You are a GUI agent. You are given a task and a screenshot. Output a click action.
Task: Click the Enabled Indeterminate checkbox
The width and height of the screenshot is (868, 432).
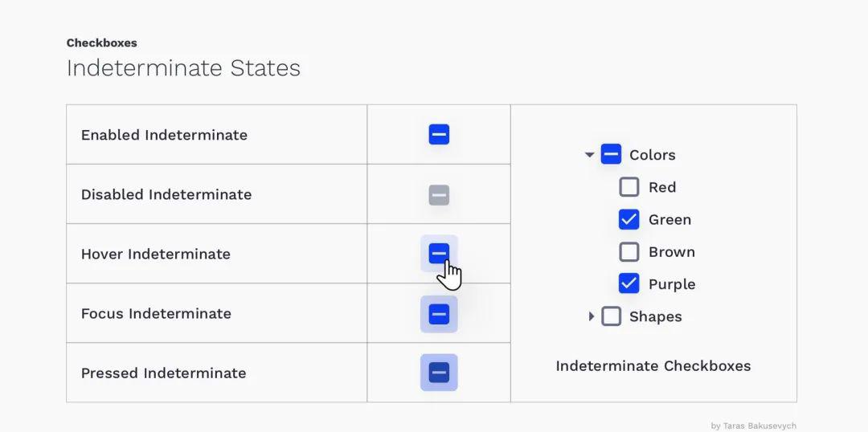(x=439, y=134)
